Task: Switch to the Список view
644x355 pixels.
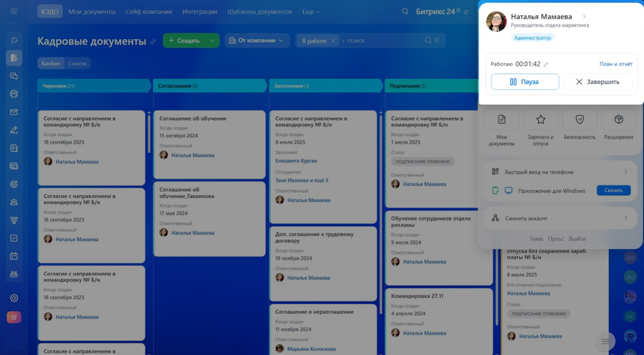Action: coord(77,63)
